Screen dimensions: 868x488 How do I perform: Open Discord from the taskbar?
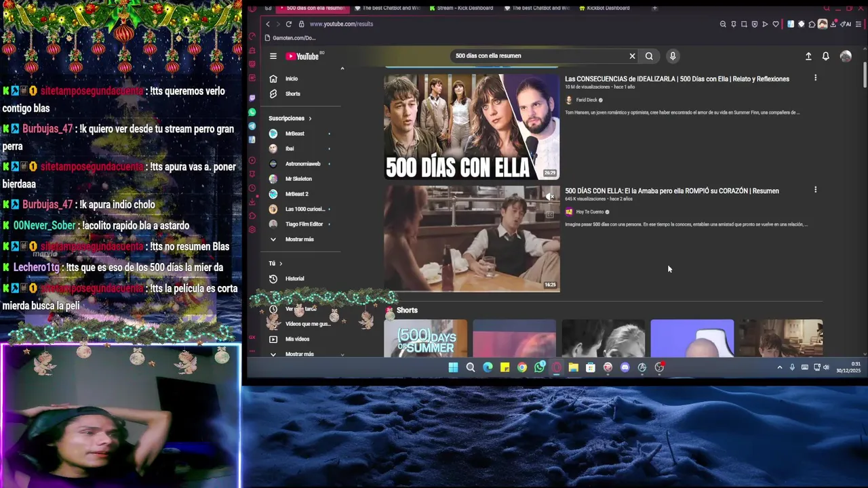point(625,367)
